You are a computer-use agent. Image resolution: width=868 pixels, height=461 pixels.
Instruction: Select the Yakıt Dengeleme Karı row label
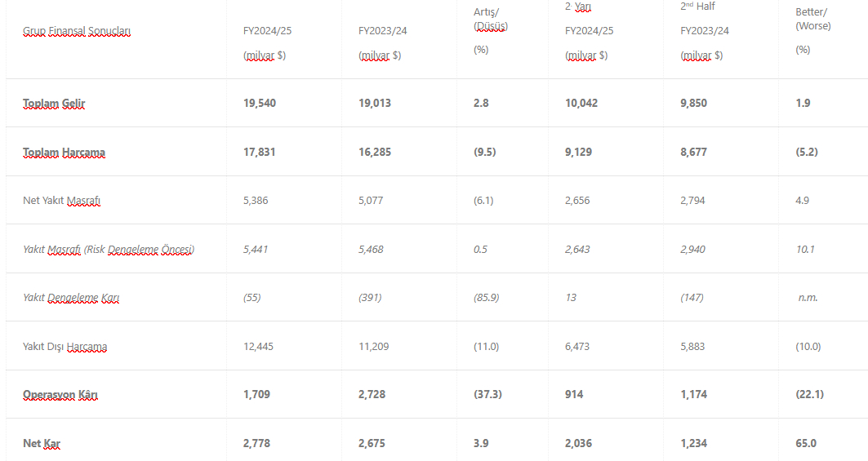[71, 298]
